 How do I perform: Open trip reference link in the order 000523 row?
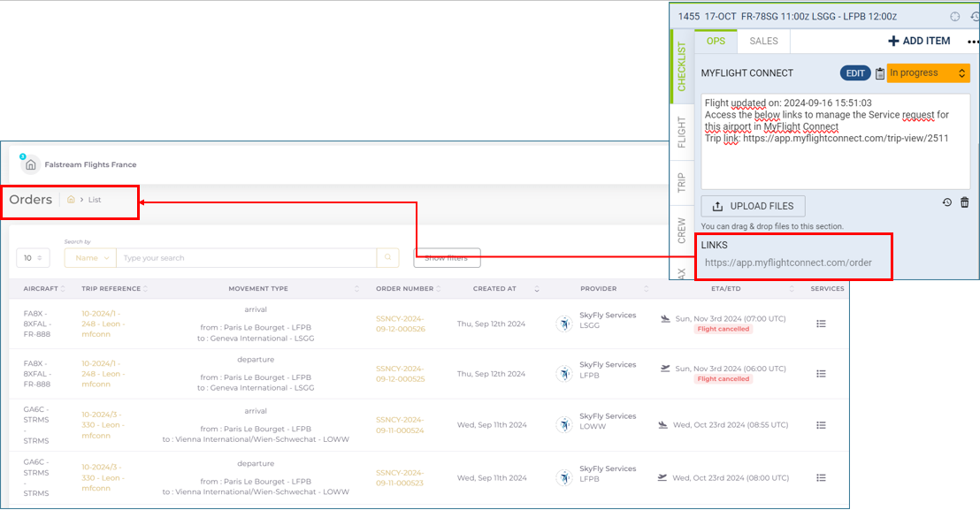pos(103,477)
